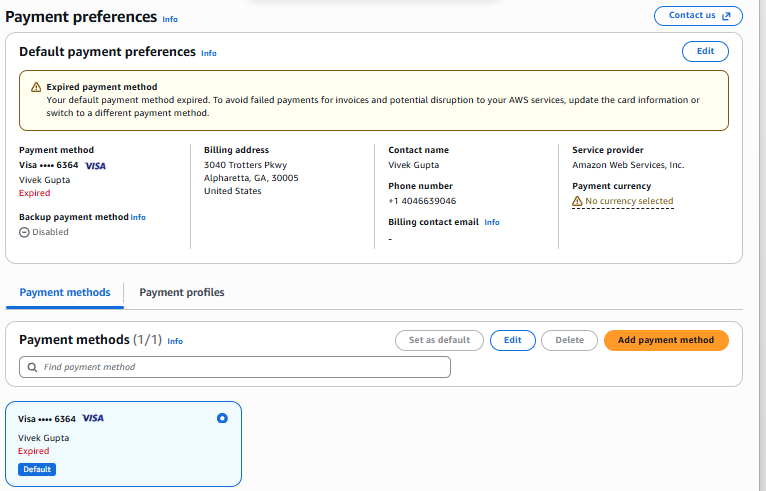This screenshot has width=766, height=491.
Task: Click the phone number +1 4046639046
Action: [x=422, y=201]
